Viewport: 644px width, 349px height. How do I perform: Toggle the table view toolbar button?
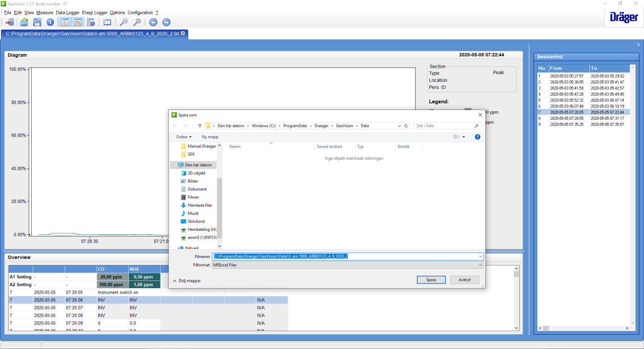tap(64, 22)
